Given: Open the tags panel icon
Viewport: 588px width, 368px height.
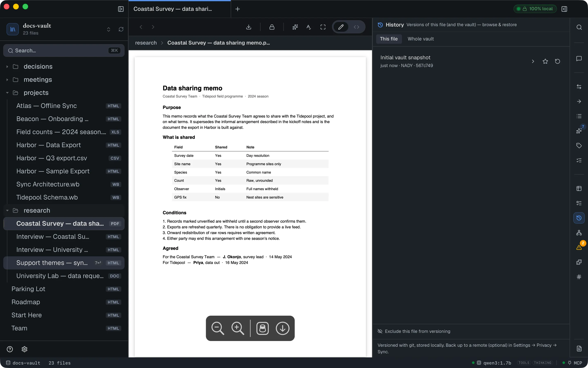Looking at the screenshot, I should tap(579, 146).
